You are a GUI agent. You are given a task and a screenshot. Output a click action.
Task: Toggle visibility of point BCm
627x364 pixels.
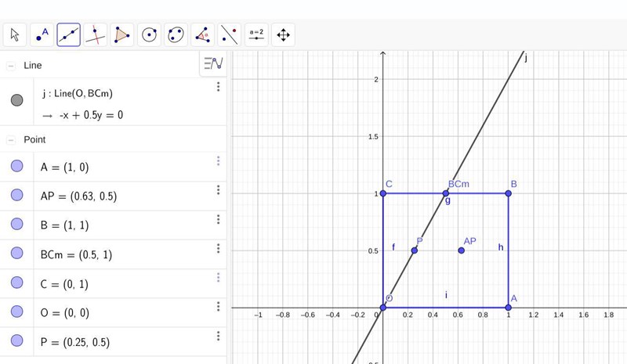16,253
